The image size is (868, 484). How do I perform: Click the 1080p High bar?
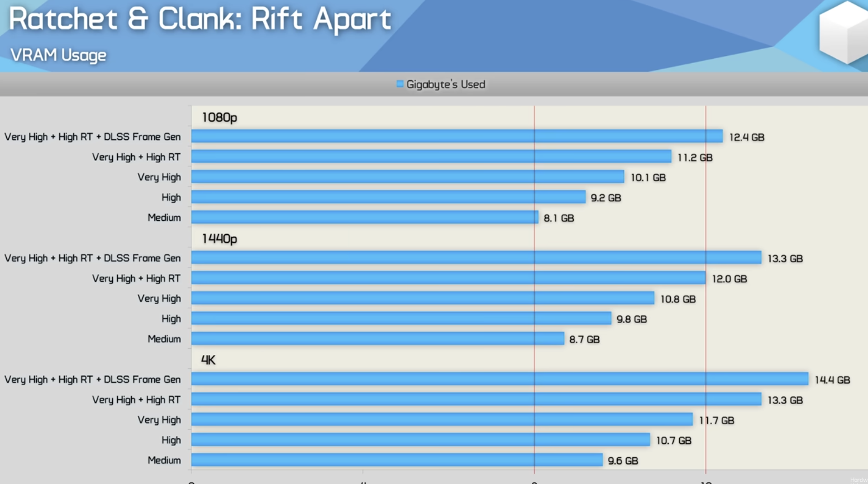tap(388, 197)
